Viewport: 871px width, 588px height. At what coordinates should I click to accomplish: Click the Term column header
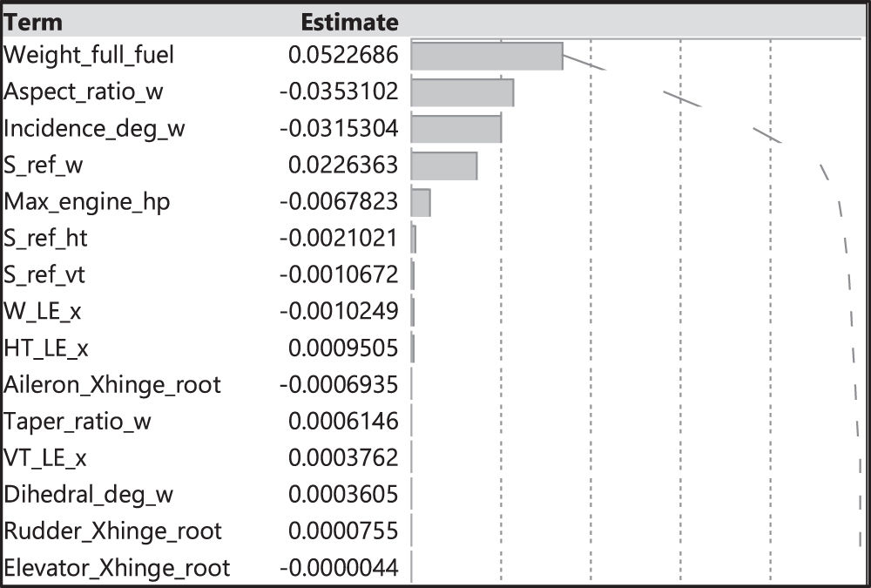point(33,22)
